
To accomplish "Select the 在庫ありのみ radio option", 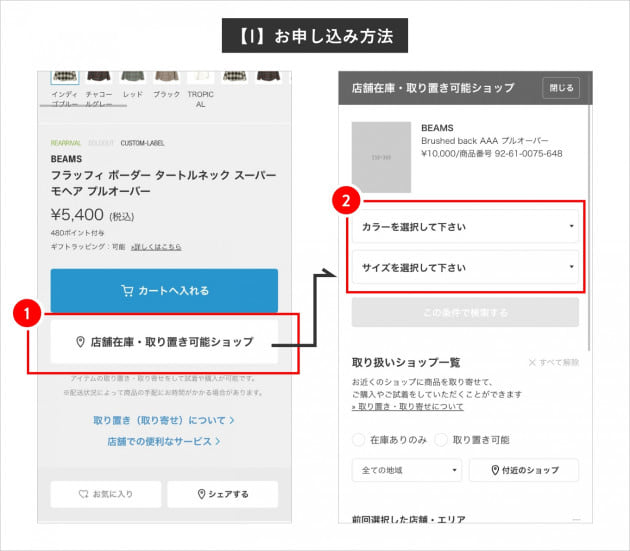I will (x=359, y=439).
